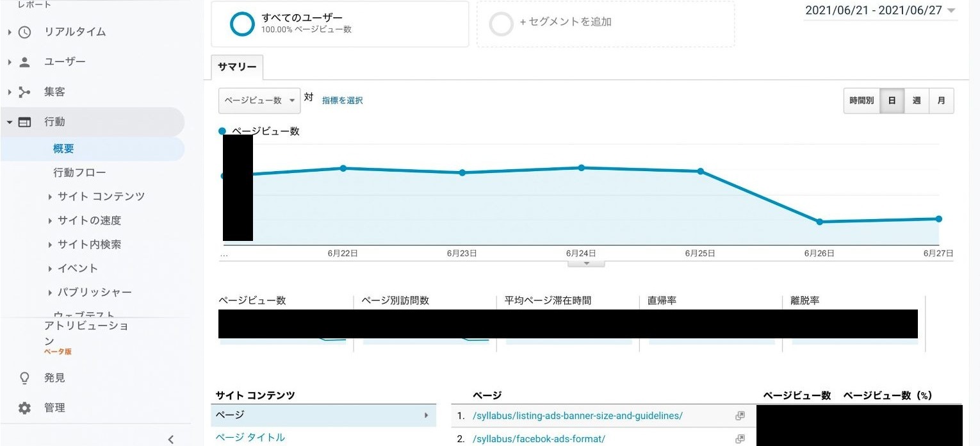This screenshot has width=980, height=446.
Task: Click the Behavior window icon
Action: click(x=24, y=122)
